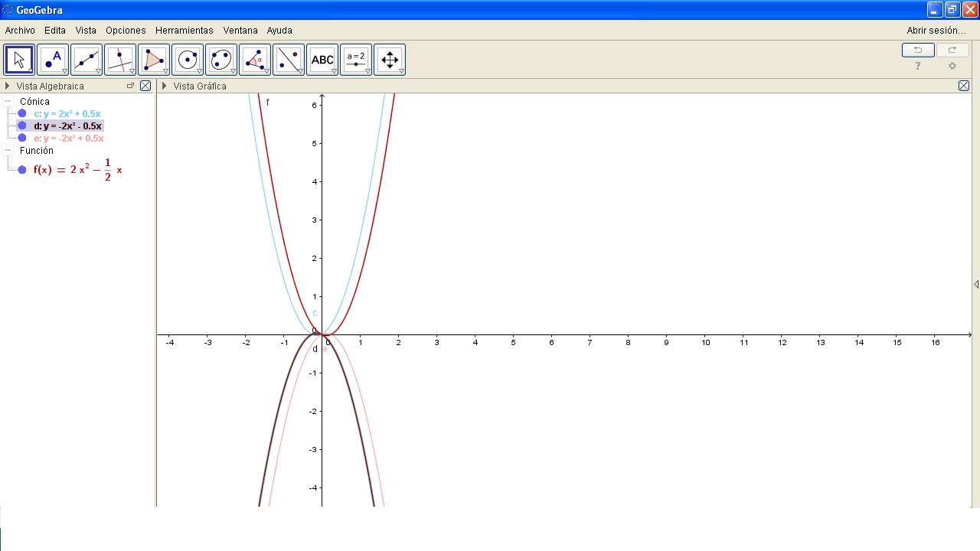Screen dimensions: 980x551
Task: Select the Circle with center tool
Action: coord(188,60)
